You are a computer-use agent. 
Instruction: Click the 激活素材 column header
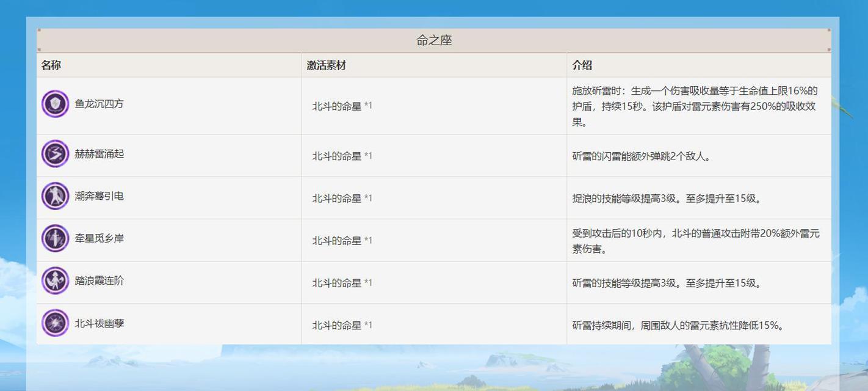click(327, 65)
